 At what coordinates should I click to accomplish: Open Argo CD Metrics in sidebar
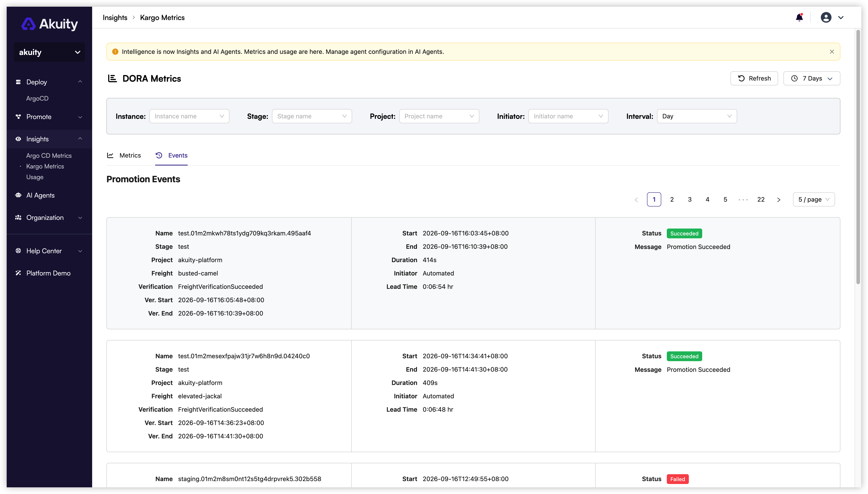pos(49,156)
